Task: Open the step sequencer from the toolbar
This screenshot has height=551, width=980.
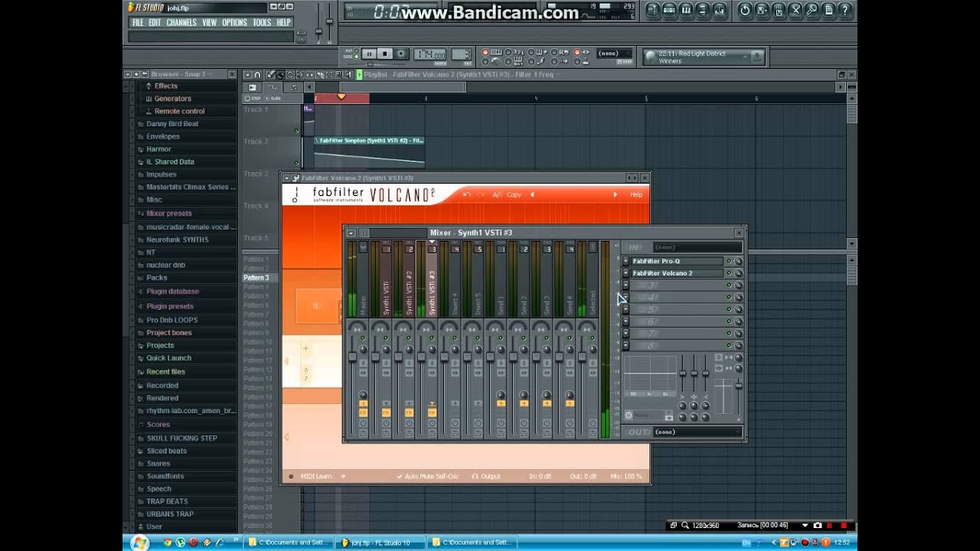Action: tap(669, 10)
